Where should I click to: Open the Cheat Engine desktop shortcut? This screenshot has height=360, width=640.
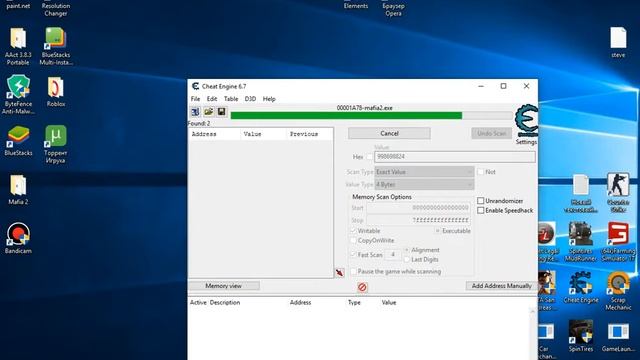point(580,288)
